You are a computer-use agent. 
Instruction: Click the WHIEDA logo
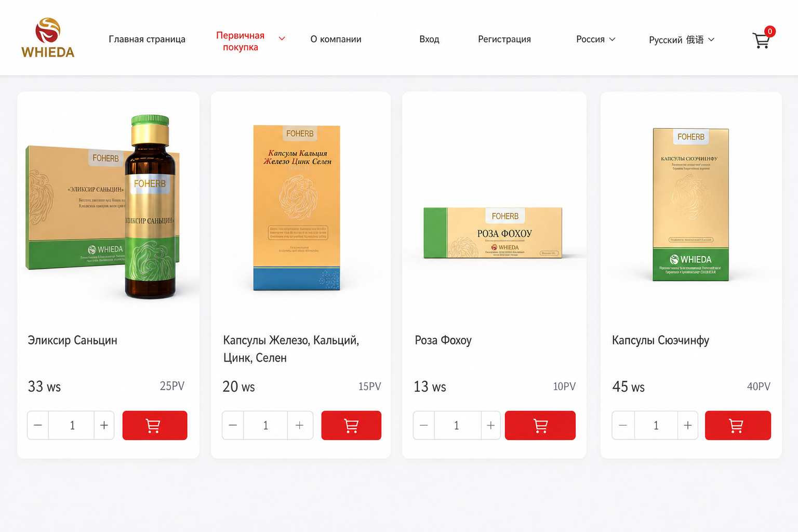[x=48, y=38]
